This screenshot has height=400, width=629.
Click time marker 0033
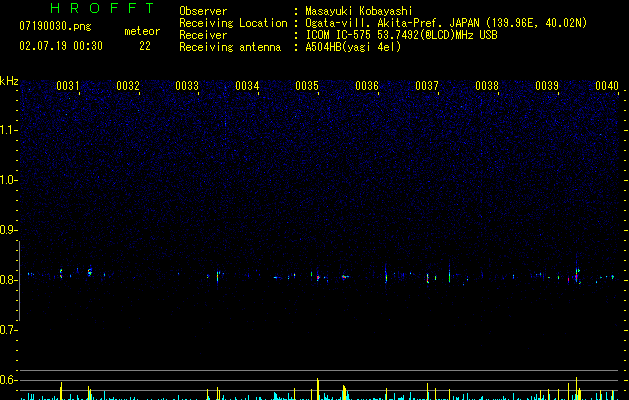pyautogui.click(x=187, y=85)
